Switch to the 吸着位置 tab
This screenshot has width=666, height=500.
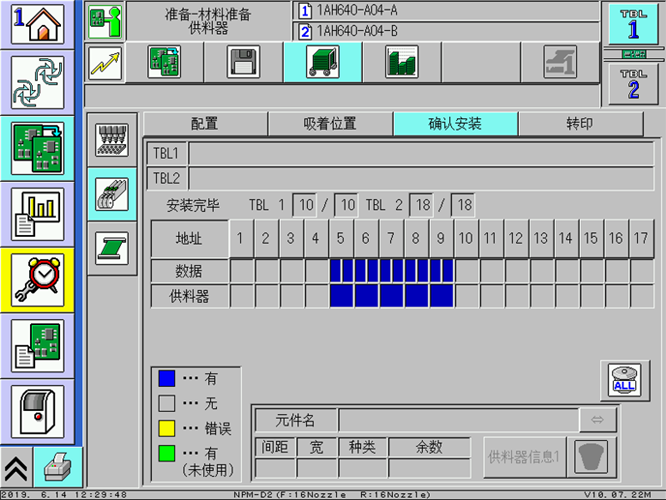point(330,124)
